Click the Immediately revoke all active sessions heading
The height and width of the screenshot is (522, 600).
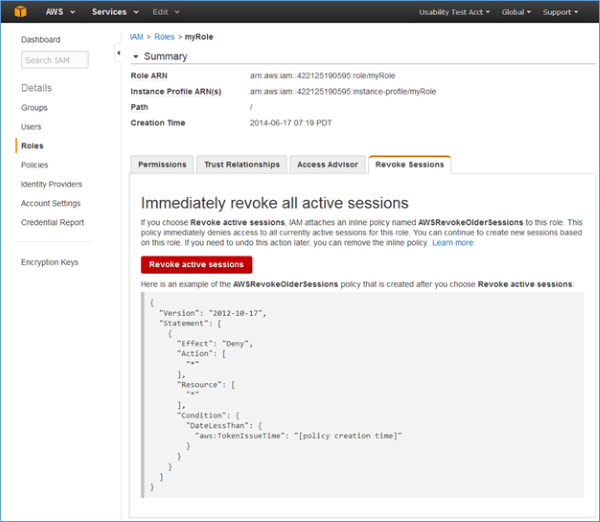tap(274, 203)
